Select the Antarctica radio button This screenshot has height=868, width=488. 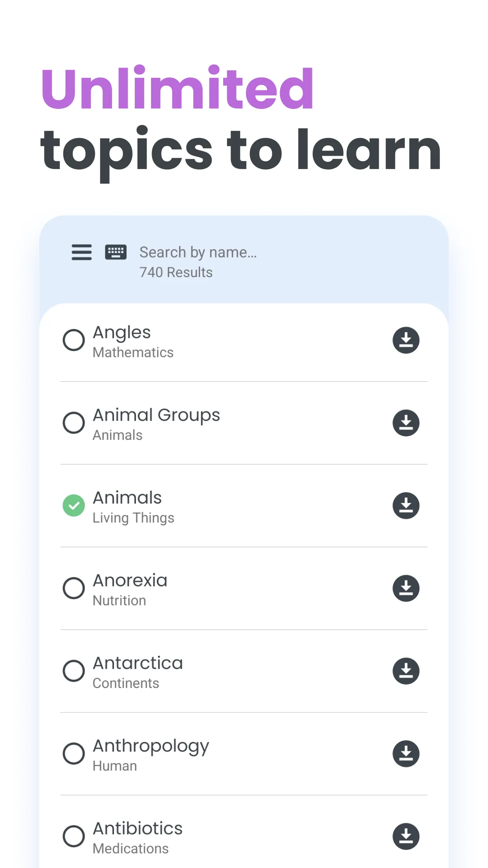pyautogui.click(x=74, y=671)
